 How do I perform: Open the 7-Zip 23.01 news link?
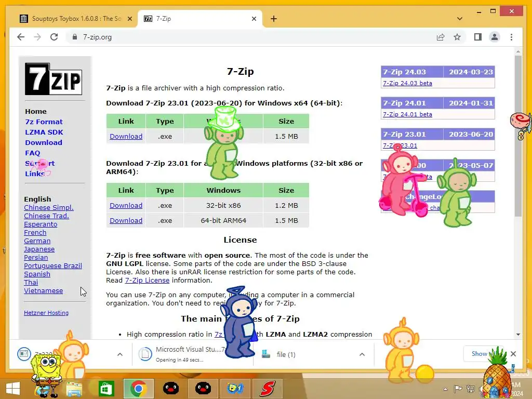point(400,145)
